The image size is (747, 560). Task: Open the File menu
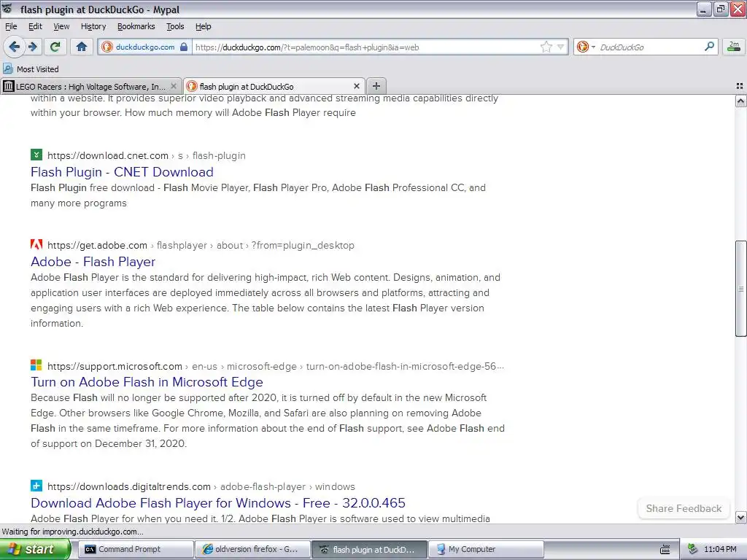tap(11, 26)
